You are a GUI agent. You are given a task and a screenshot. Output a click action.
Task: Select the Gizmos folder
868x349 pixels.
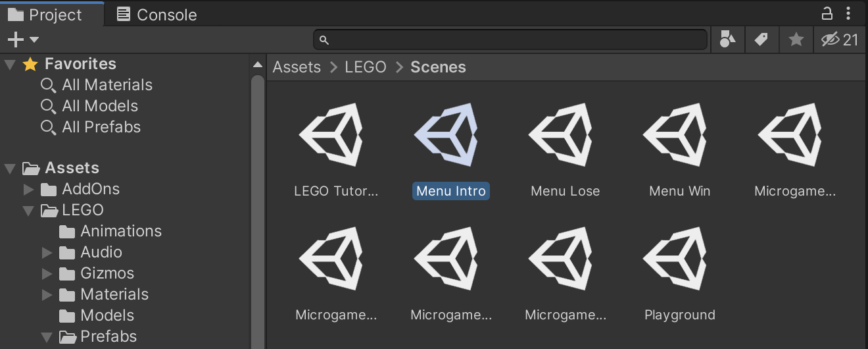96,273
